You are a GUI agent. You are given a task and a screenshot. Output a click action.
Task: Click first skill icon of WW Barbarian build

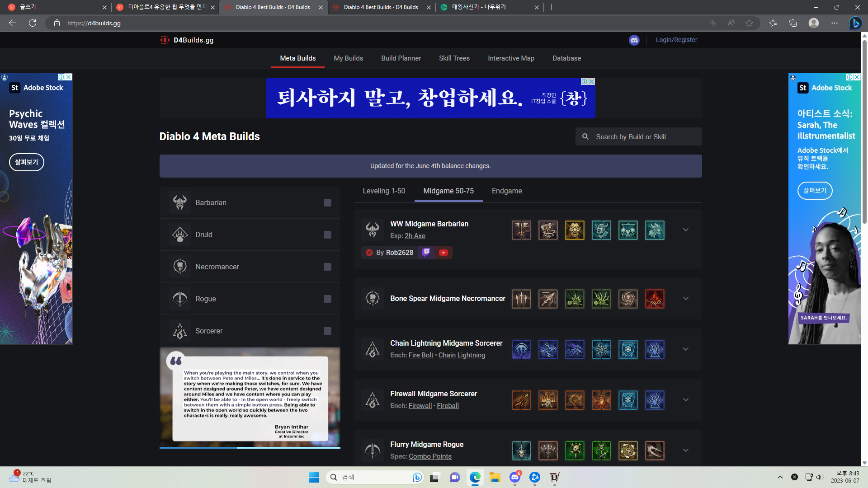pyautogui.click(x=521, y=230)
